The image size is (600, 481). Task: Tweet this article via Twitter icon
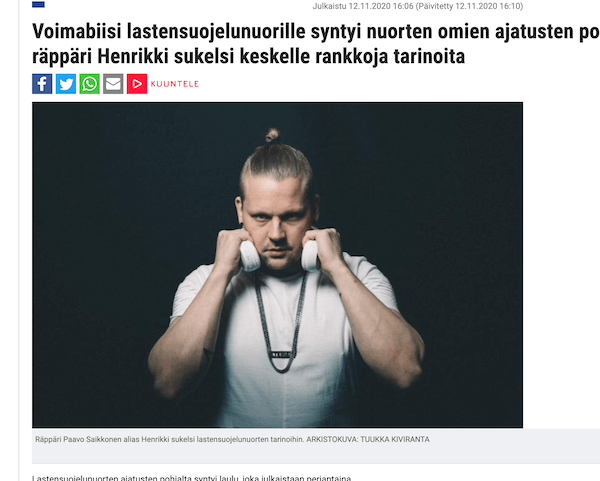point(66,84)
